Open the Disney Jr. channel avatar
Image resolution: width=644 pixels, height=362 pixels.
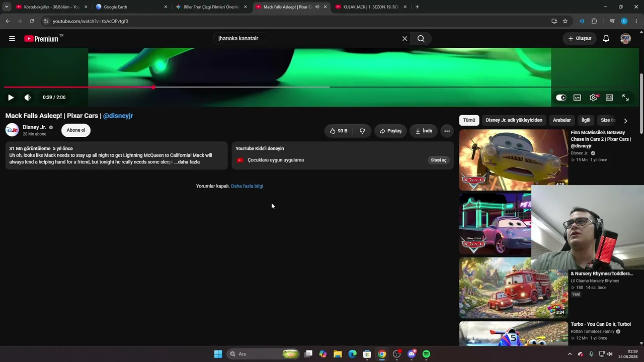[12, 130]
